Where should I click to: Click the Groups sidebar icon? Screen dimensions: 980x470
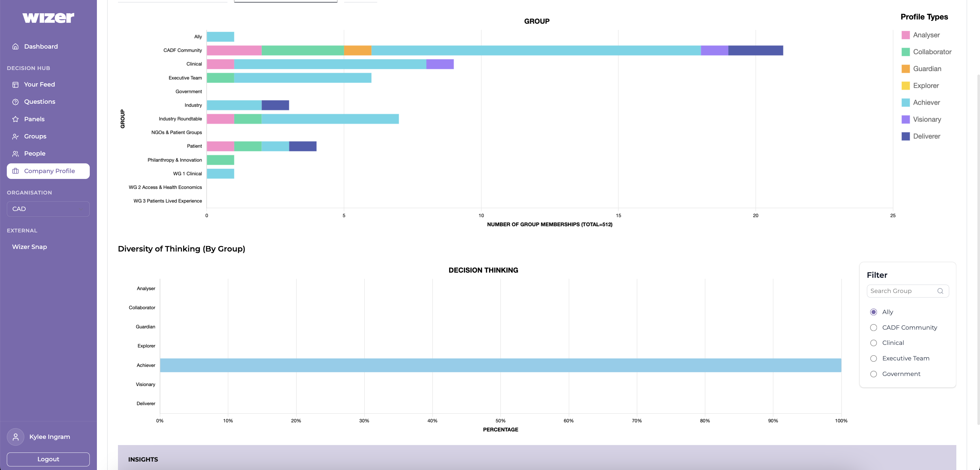(15, 136)
